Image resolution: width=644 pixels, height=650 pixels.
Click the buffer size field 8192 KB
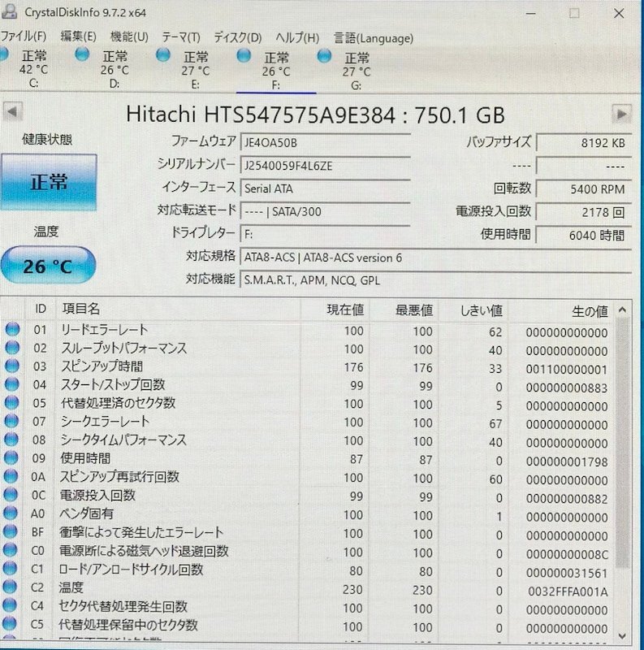coord(583,143)
